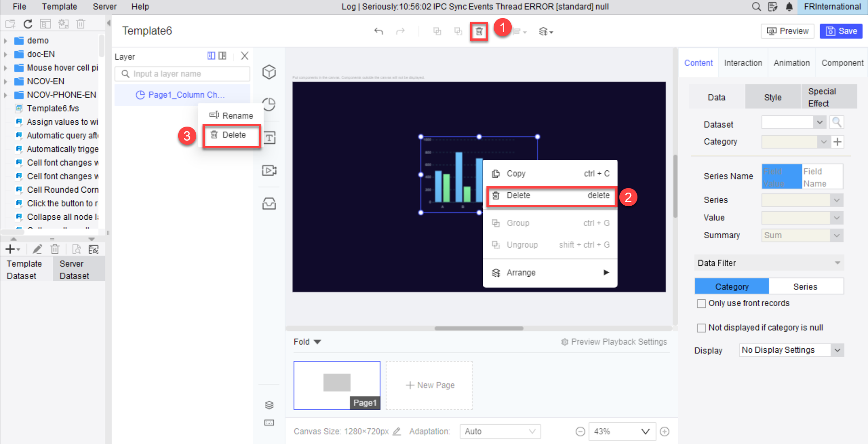The width and height of the screenshot is (868, 444).
Task: Click zoom in plus icon
Action: (x=665, y=432)
